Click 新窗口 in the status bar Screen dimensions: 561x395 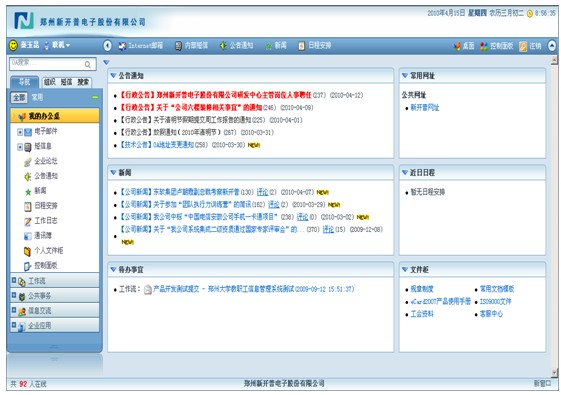coord(542,384)
